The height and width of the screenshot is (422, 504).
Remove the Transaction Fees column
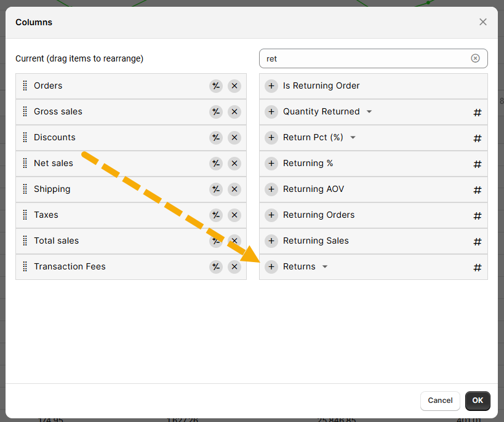(234, 267)
